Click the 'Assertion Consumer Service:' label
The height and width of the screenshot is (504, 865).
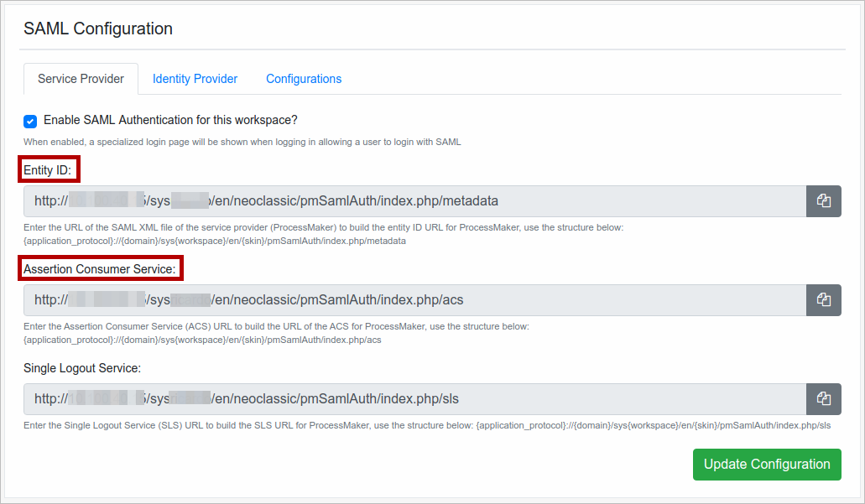(101, 269)
